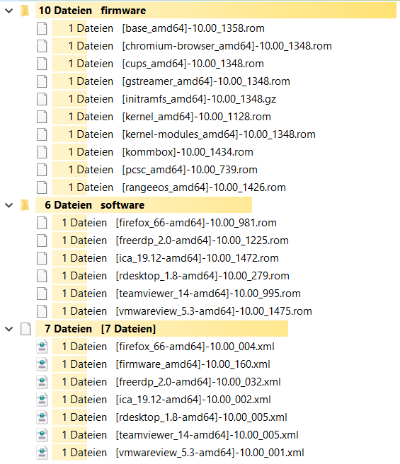Collapse the software folder chevron

coord(9,205)
